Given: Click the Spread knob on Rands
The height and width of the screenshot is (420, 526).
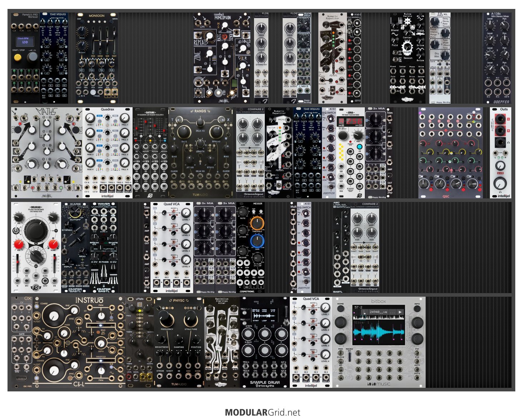Looking at the screenshot, I should 216,132.
